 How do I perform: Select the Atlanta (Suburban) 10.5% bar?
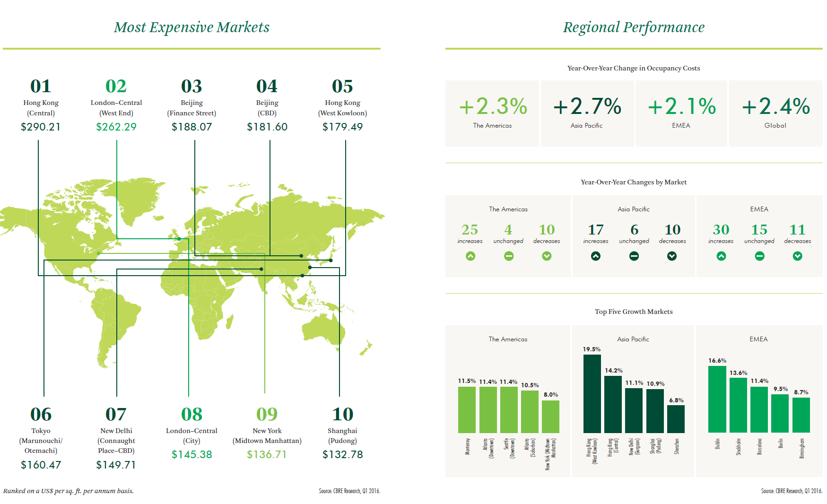(x=530, y=412)
